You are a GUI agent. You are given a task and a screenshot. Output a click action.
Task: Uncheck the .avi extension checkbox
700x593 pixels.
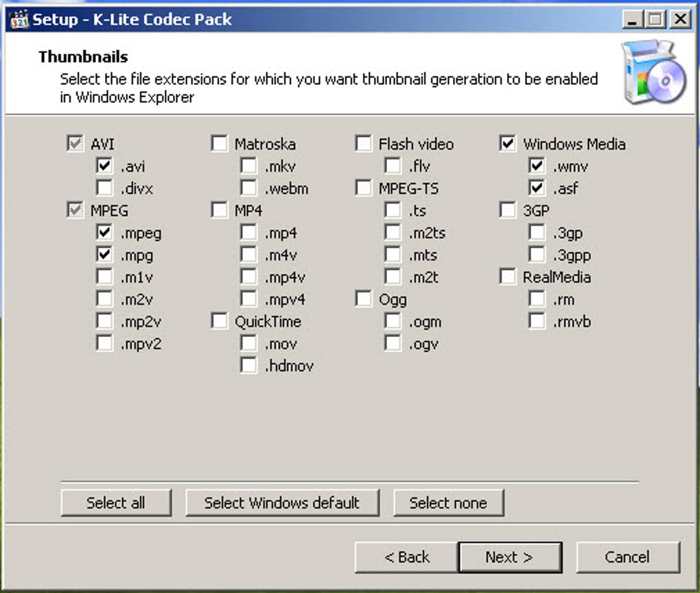(104, 166)
